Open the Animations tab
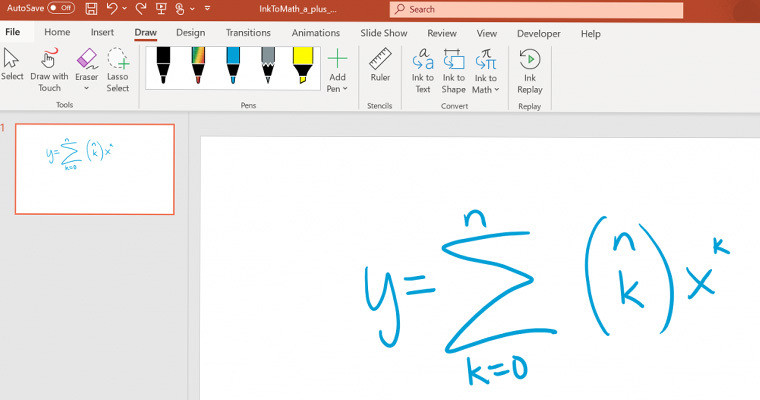 tap(316, 32)
